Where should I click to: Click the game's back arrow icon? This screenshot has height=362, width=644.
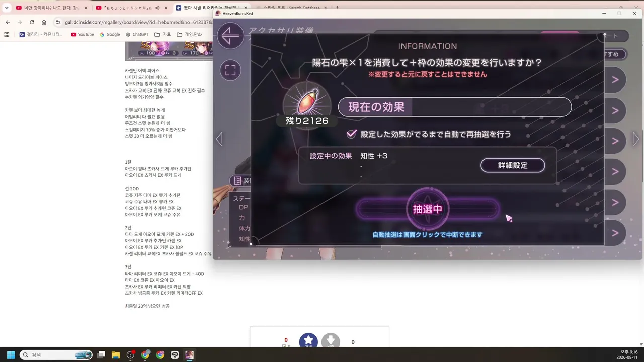click(230, 36)
